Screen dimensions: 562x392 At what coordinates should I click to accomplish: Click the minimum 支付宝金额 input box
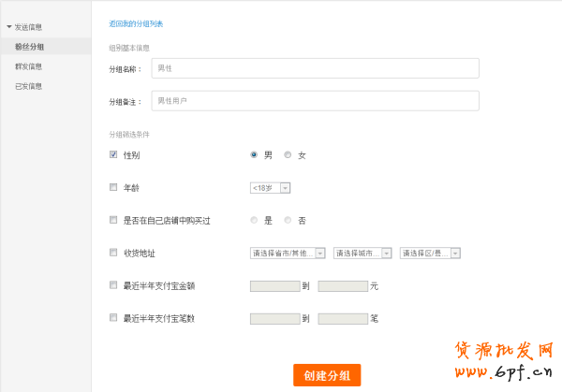[274, 285]
